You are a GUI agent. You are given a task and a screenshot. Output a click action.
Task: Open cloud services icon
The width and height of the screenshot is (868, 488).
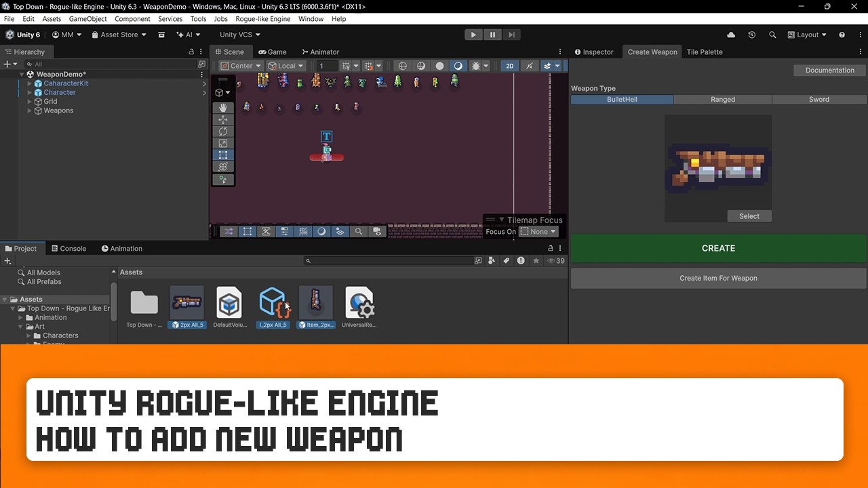731,35
